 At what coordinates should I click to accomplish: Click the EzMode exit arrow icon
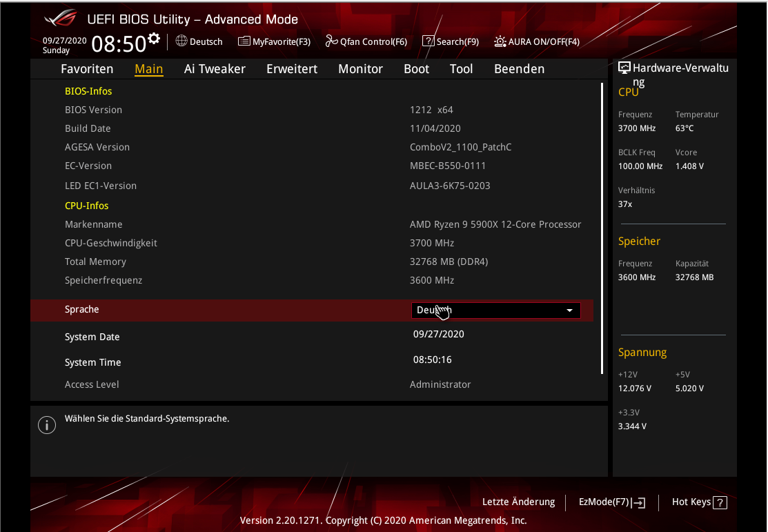[x=638, y=502]
